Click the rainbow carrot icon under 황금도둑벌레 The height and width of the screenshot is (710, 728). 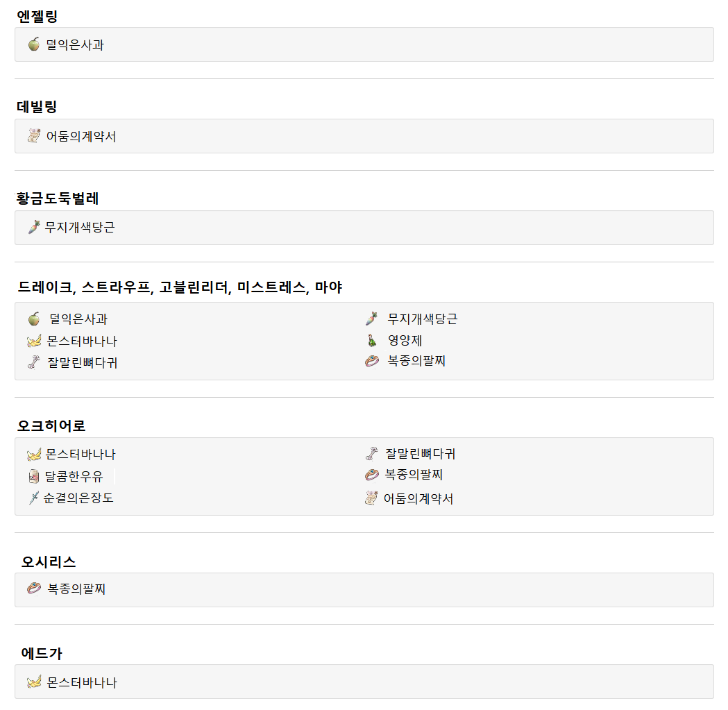pyautogui.click(x=34, y=227)
